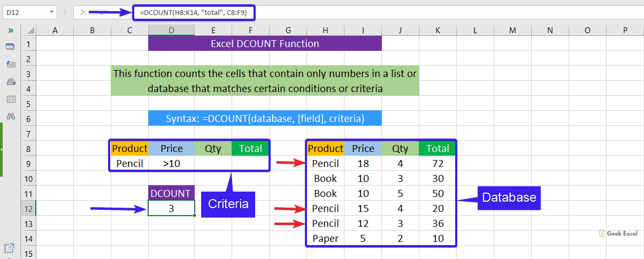Select row 12 header
The image size is (644, 259).
(28, 209)
